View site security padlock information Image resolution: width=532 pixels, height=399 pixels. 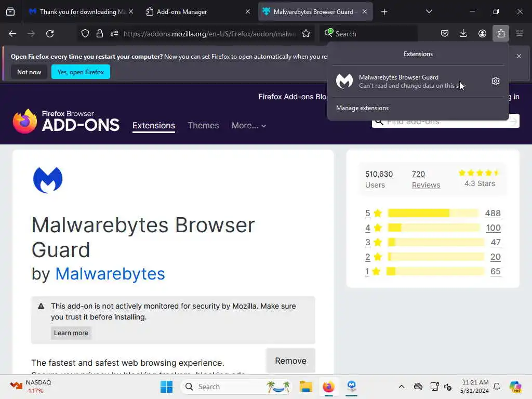point(99,34)
